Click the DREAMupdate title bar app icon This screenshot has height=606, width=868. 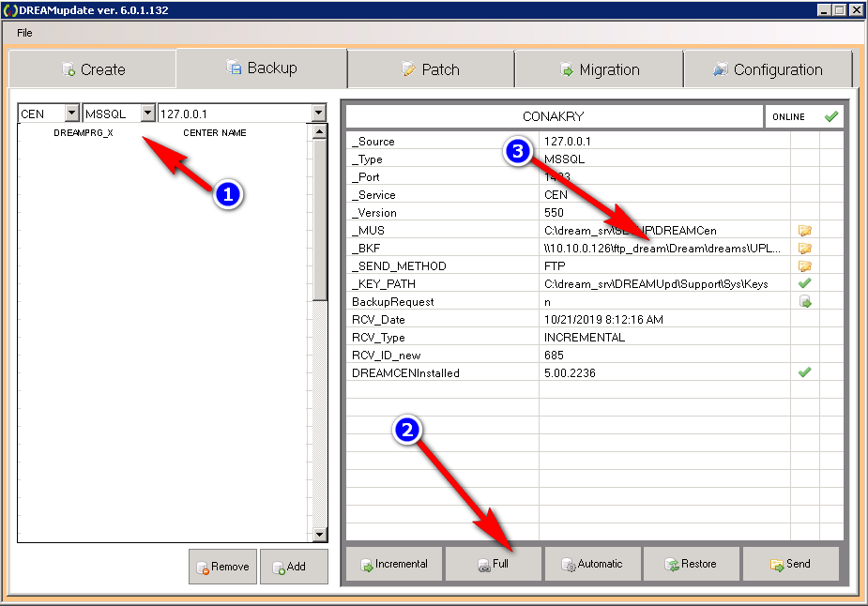10,10
